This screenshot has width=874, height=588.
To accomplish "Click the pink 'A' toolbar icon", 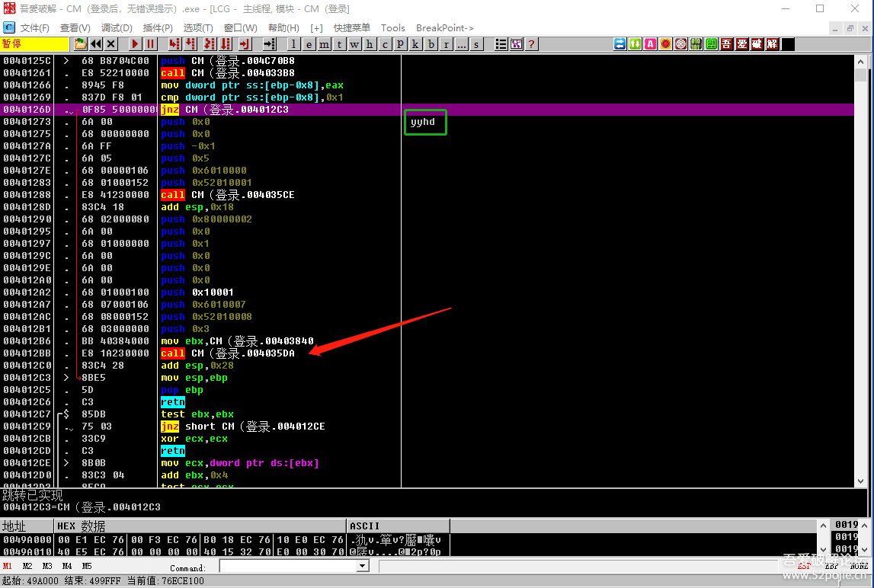I will (x=650, y=44).
